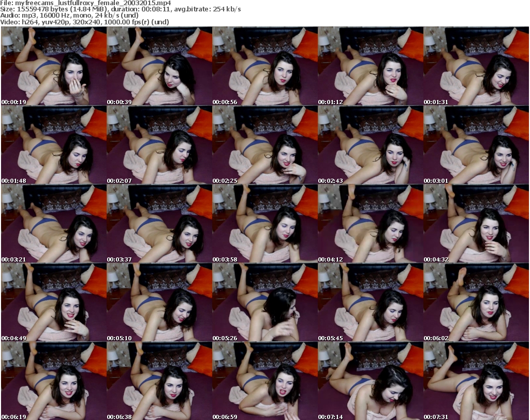This screenshot has height=420, width=530.
Task: Open the thumbnail at 00:07:14
Action: click(371, 381)
